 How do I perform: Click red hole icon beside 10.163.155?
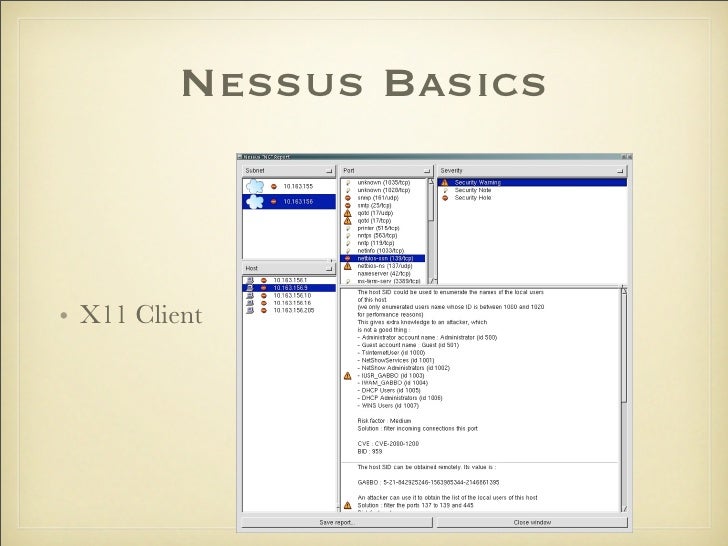[x=274, y=186]
